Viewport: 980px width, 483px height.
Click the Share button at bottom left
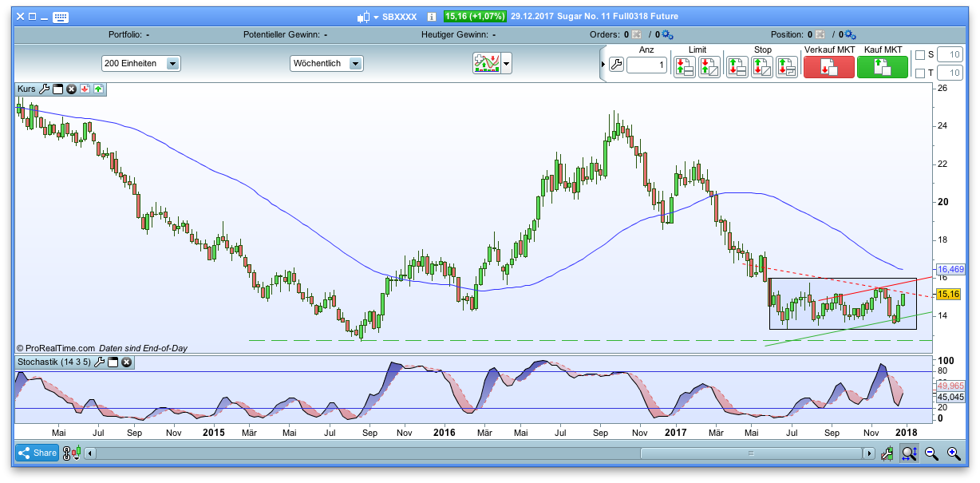click(37, 453)
